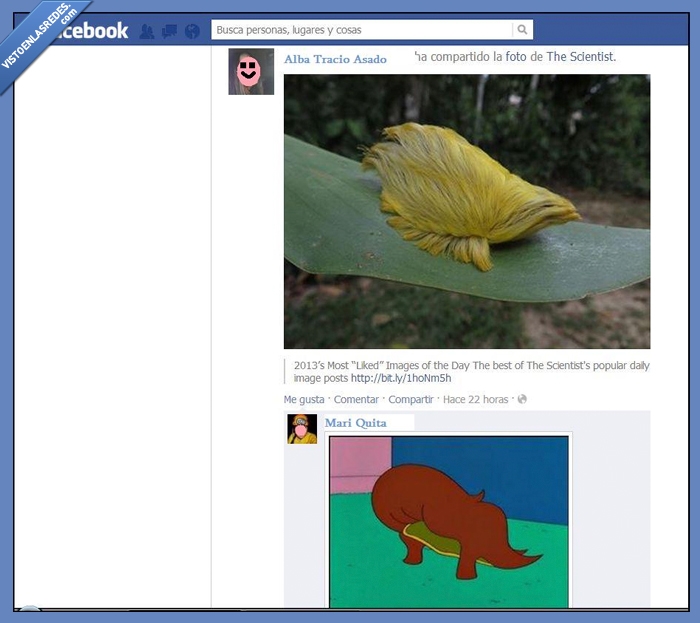Open the 'foto' link in header
This screenshot has width=700, height=623.
(516, 57)
